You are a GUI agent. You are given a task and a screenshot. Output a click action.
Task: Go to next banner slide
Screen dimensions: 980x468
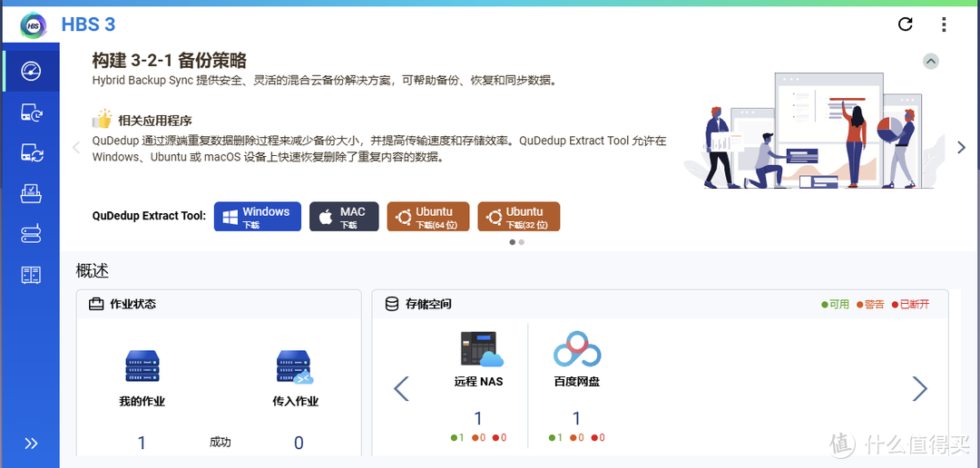tap(961, 148)
